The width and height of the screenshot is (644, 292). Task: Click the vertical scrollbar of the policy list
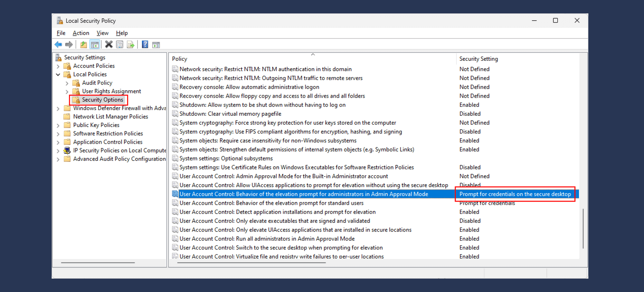[x=583, y=229]
